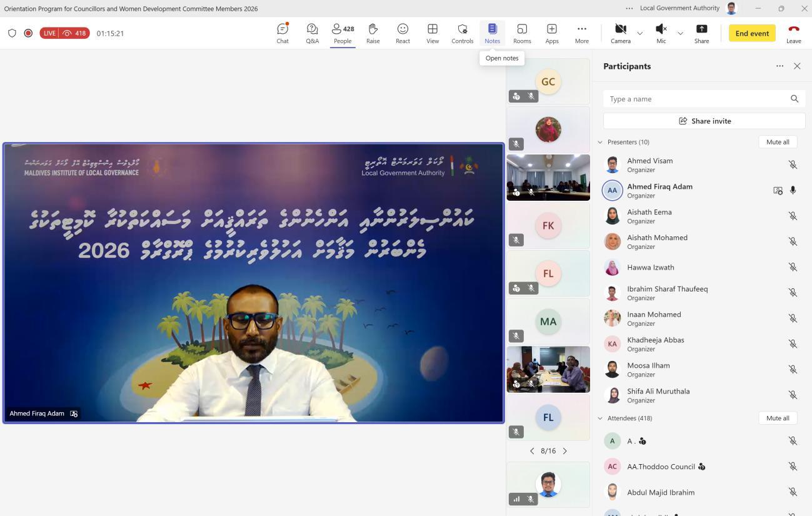Image resolution: width=812 pixels, height=516 pixels.
Task: Click the End event button
Action: pyautogui.click(x=752, y=33)
